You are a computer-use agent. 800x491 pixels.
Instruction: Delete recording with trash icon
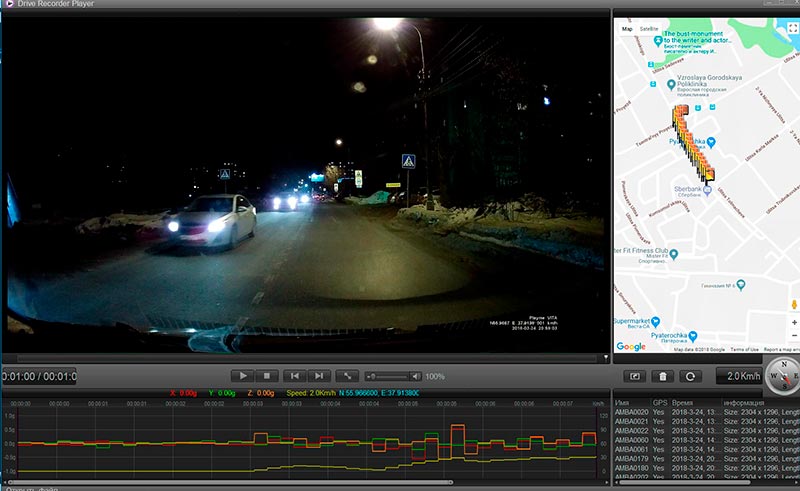(x=661, y=377)
